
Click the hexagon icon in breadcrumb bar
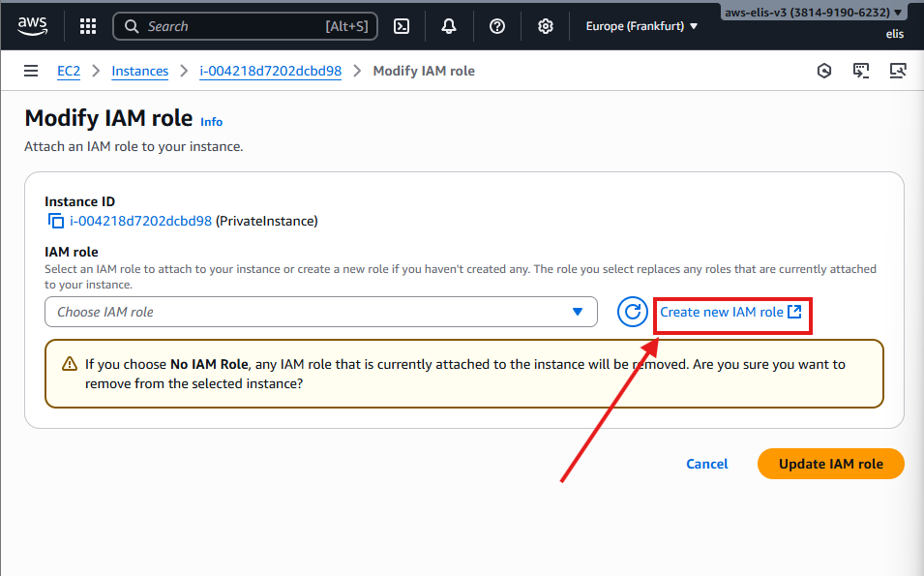pyautogui.click(x=824, y=71)
